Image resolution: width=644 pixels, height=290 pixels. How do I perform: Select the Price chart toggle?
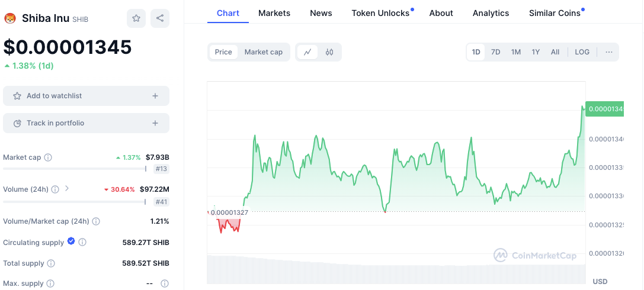[223, 52]
